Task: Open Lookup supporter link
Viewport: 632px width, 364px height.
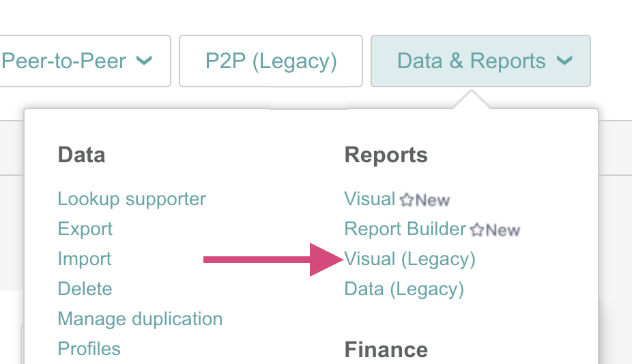Action: point(132,199)
